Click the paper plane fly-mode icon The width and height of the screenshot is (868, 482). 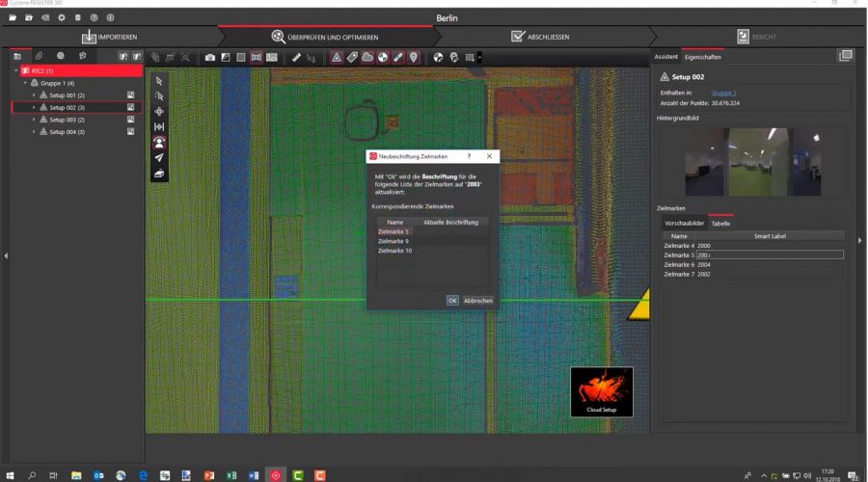(x=159, y=157)
